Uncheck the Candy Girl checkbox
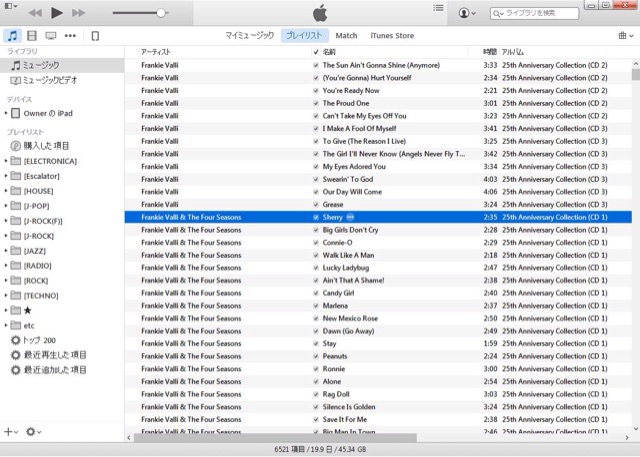Screen dimensions: 640x457 tap(316, 293)
